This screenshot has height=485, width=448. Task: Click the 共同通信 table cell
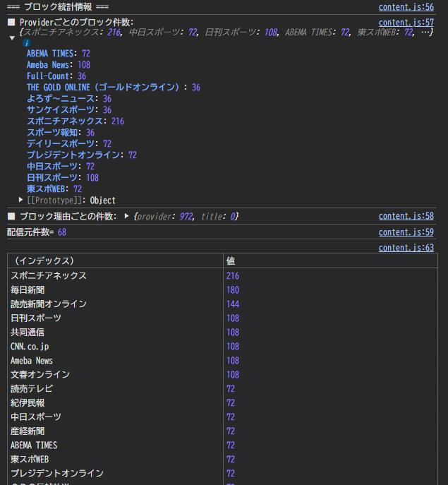(x=115, y=333)
